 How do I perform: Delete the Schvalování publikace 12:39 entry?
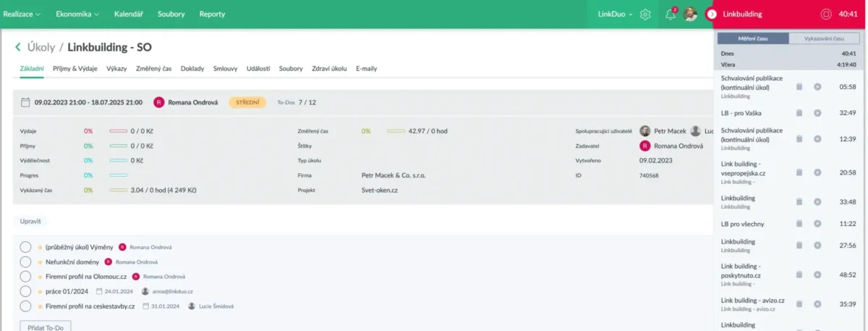[x=799, y=138]
